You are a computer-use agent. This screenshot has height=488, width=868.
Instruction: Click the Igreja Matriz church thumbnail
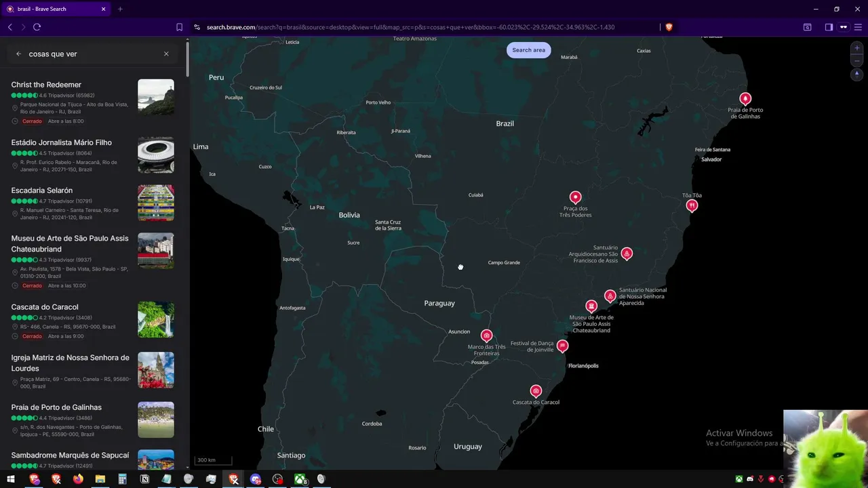point(156,370)
